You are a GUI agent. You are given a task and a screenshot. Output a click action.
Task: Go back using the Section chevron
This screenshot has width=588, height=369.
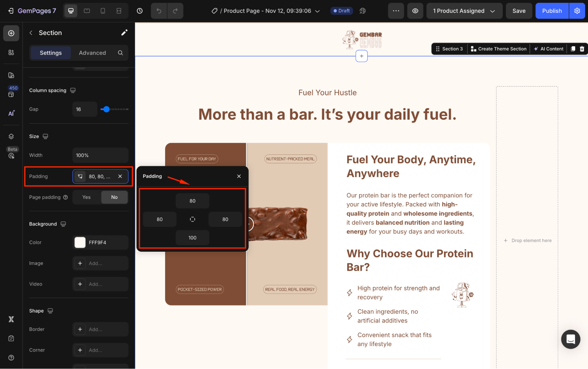[x=31, y=33]
